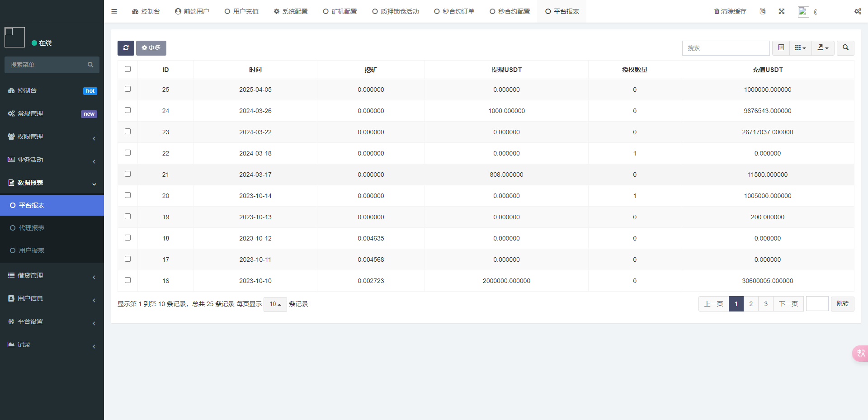Click the magnifier search button beside export

tap(845, 48)
